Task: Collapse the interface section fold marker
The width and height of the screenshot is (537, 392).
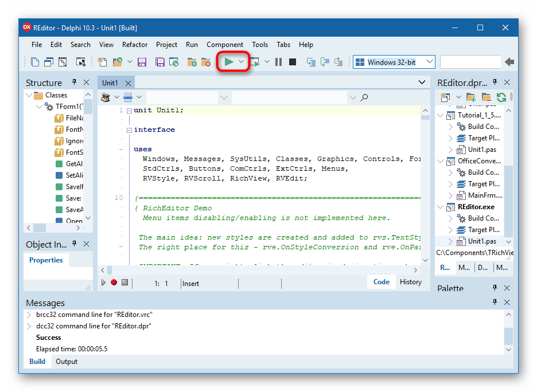Action: [x=129, y=130]
